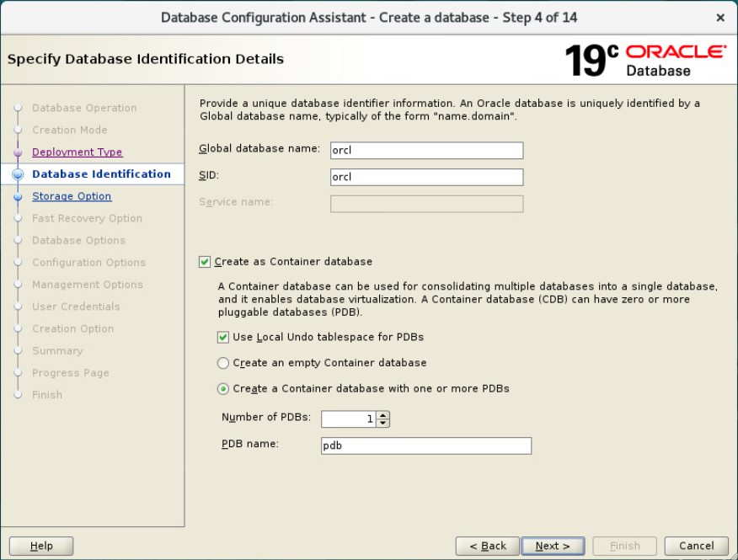Select Create an empty Container database
The width and height of the screenshot is (738, 560).
coord(223,363)
